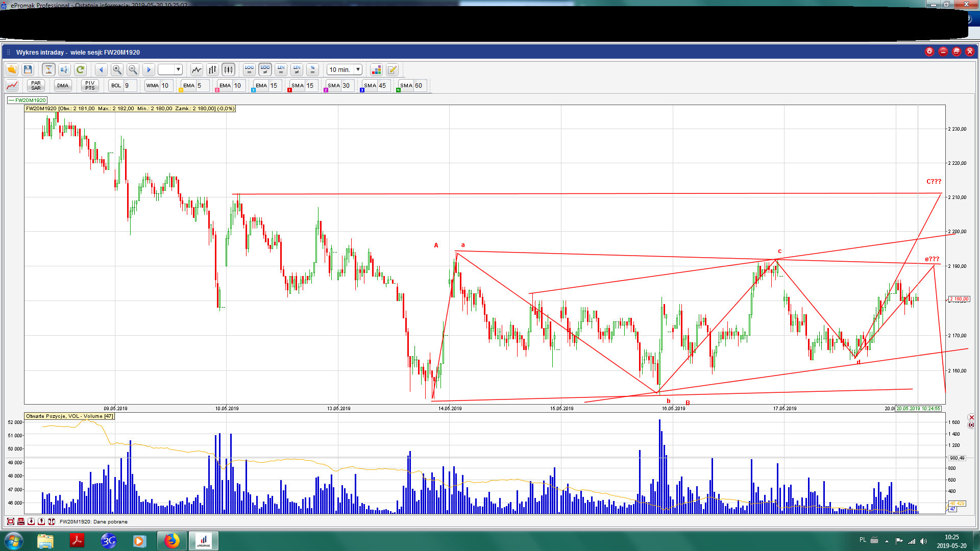Toggle the sound speaker button
980x551 pixels.
[x=64, y=69]
